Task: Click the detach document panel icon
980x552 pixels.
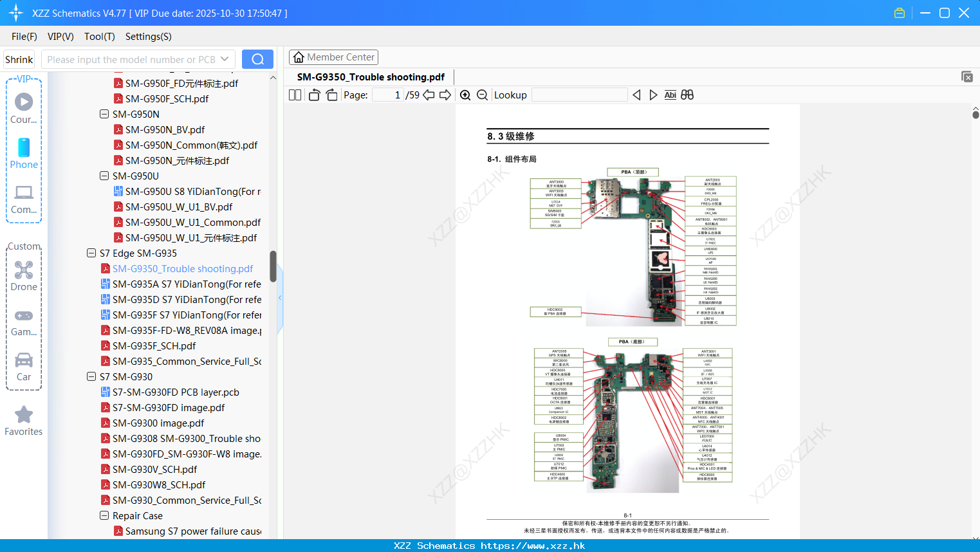Action: (x=967, y=77)
